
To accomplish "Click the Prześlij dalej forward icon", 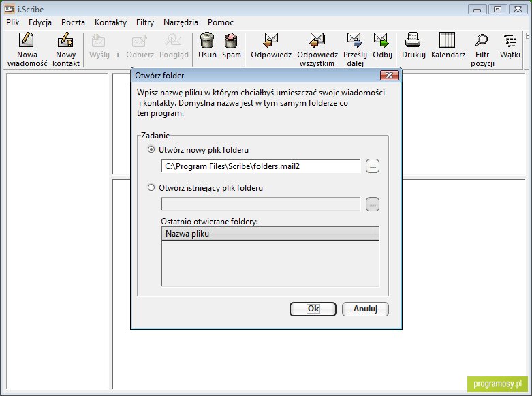I will (x=355, y=40).
